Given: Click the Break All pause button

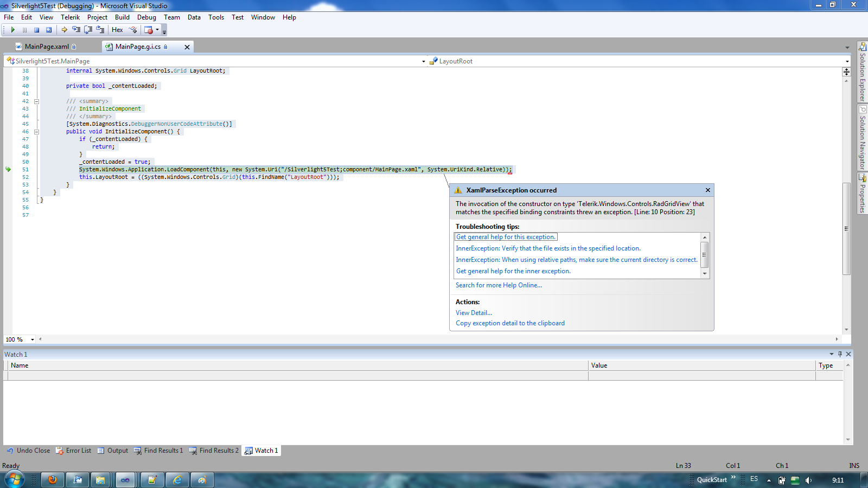Looking at the screenshot, I should [x=24, y=30].
